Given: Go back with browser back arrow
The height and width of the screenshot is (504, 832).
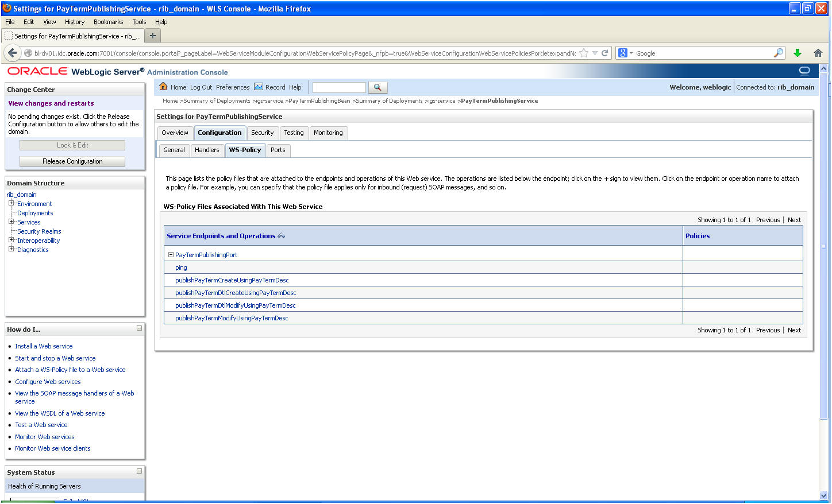Looking at the screenshot, I should pyautogui.click(x=13, y=53).
